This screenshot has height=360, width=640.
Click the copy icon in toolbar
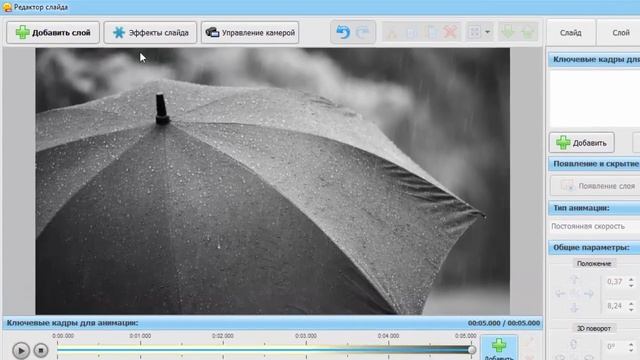coord(412,32)
